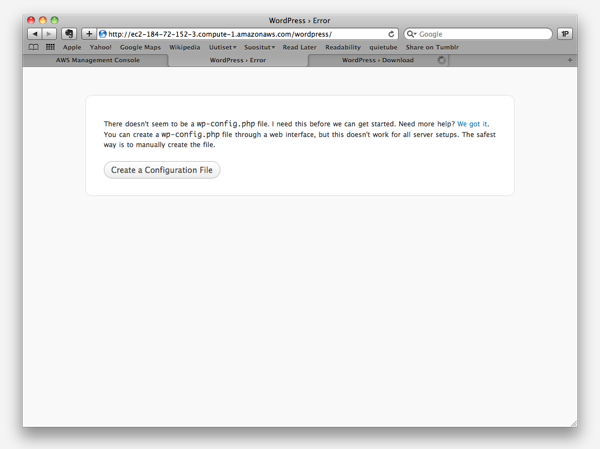This screenshot has height=449, width=600.
Task: Click the Create a Configuration File button
Action: [x=162, y=170]
